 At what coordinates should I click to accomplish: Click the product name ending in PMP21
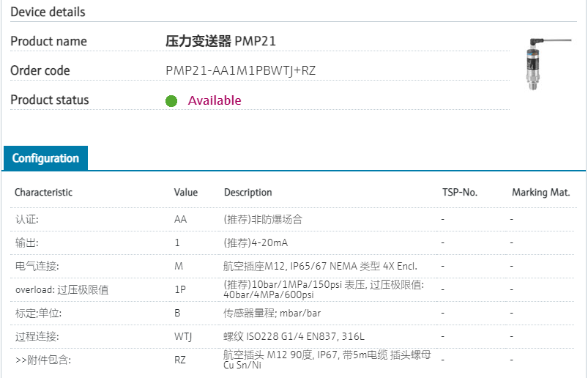220,41
